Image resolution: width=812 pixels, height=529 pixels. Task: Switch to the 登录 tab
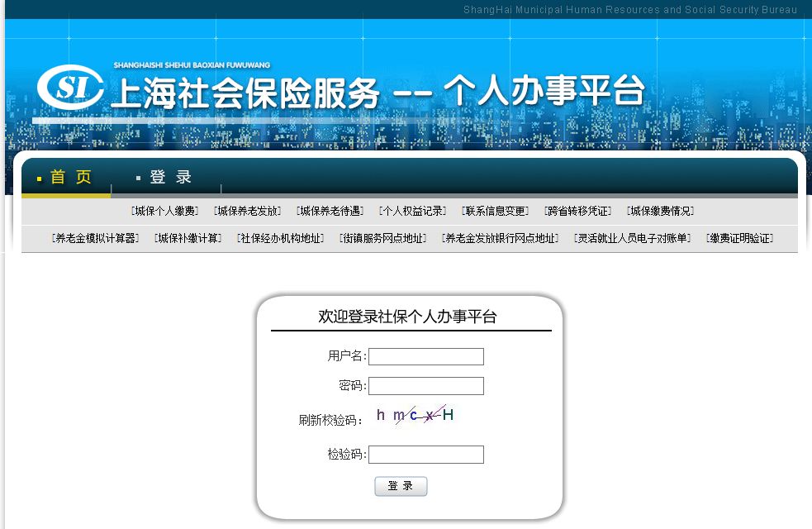170,177
